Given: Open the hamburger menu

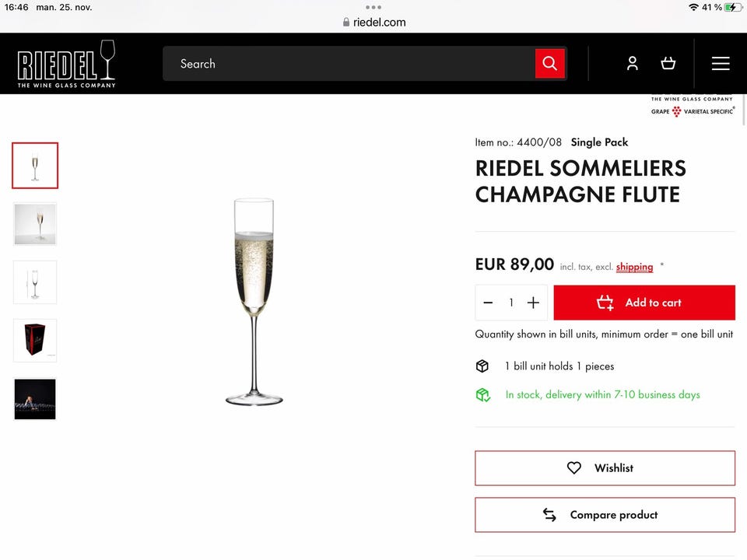Looking at the screenshot, I should pyautogui.click(x=721, y=64).
